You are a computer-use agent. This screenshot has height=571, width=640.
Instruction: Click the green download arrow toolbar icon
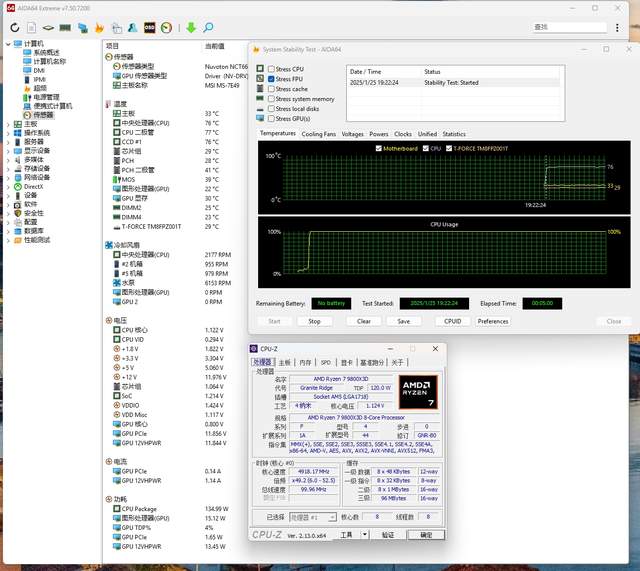(191, 27)
